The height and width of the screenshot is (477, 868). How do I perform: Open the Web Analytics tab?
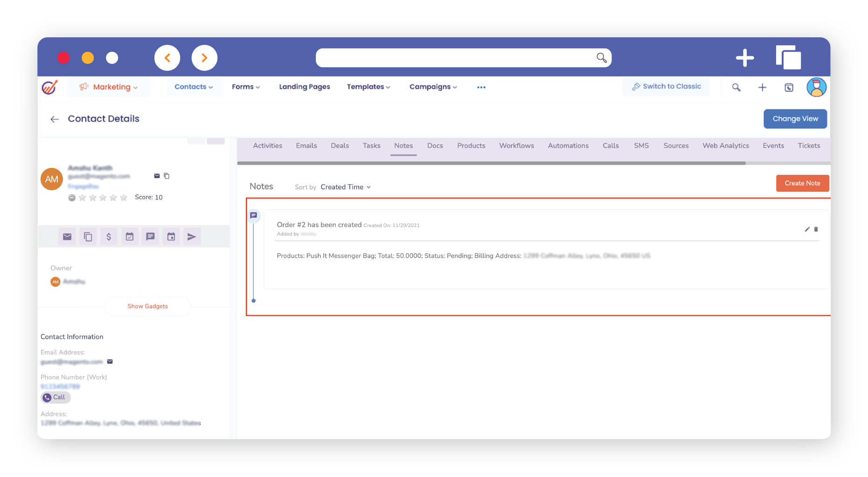pos(725,146)
